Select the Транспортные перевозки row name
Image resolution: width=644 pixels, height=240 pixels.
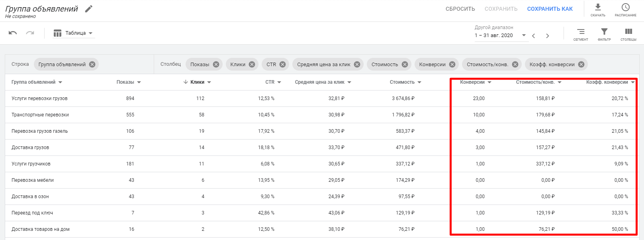(40, 115)
